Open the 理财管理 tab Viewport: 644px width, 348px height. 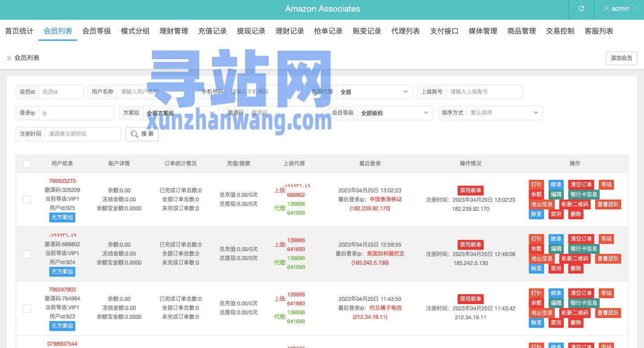pyautogui.click(x=174, y=31)
